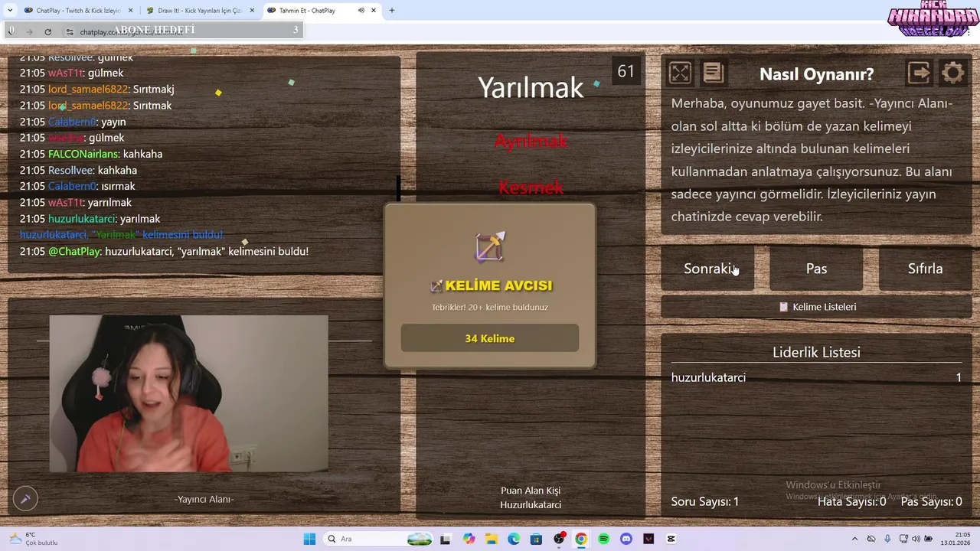Image resolution: width=980 pixels, height=551 pixels.
Task: Open the settings gear icon
Action: pyautogui.click(x=952, y=73)
